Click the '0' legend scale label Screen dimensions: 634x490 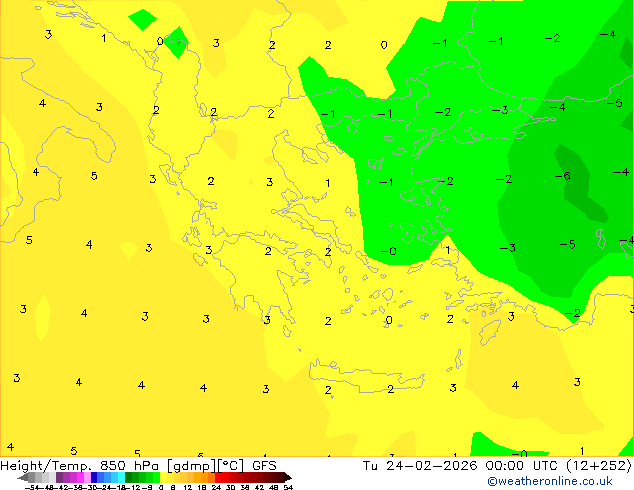[161, 488]
